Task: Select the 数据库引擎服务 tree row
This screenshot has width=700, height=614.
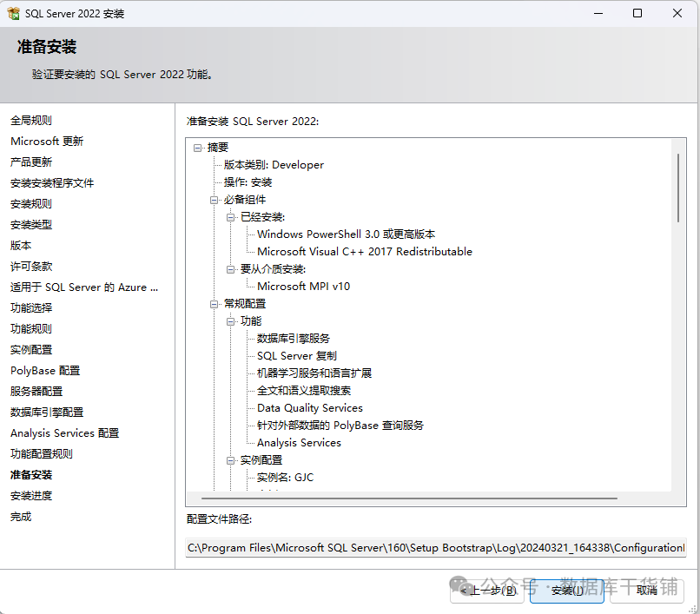Action: pyautogui.click(x=294, y=339)
